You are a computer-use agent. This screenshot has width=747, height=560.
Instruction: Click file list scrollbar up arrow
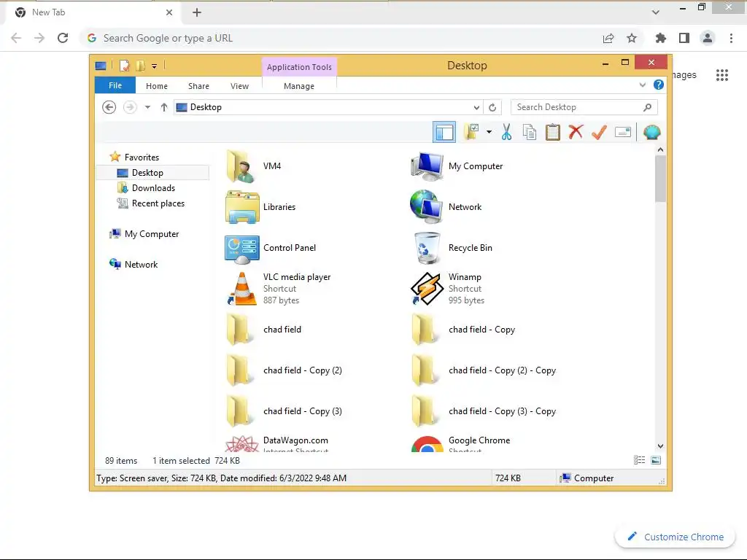point(660,149)
